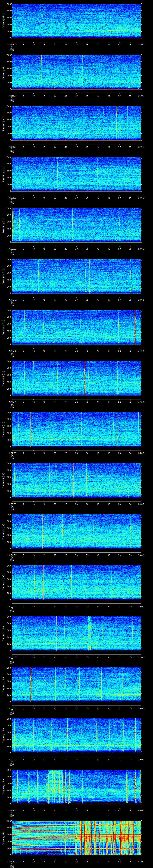
Task: Select the spectrogram starting at 14:24:00
Action: [x=77, y=21]
